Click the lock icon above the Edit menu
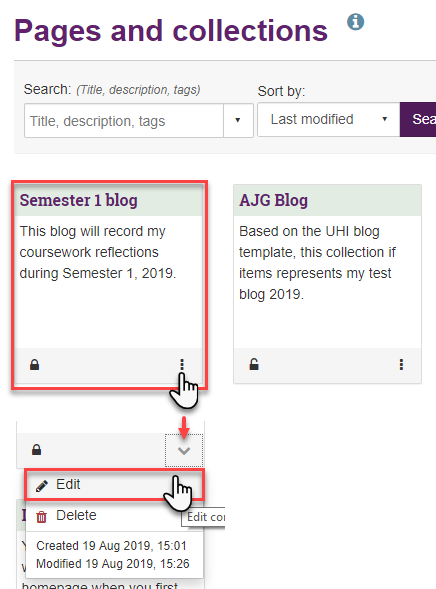 click(x=36, y=450)
